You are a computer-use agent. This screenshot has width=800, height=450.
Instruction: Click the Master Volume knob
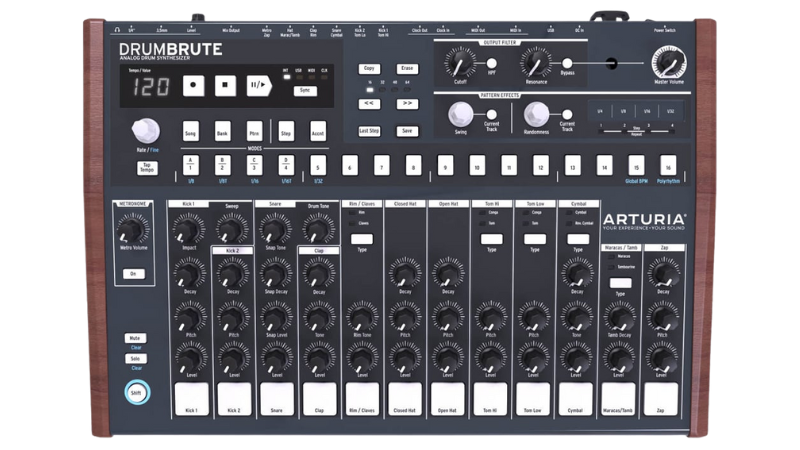pos(668,62)
